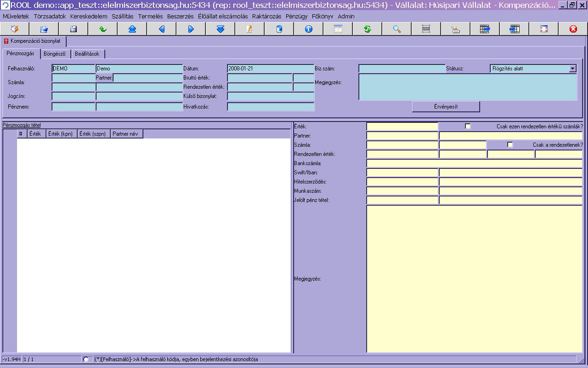The height and width of the screenshot is (368, 588).
Task: Click the magnifying glass search icon
Action: coord(397,29)
